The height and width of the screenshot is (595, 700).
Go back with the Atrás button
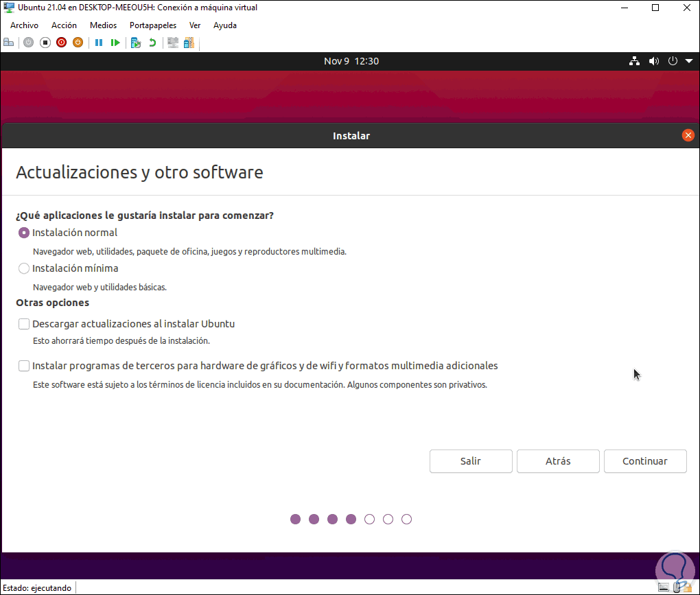coord(558,461)
